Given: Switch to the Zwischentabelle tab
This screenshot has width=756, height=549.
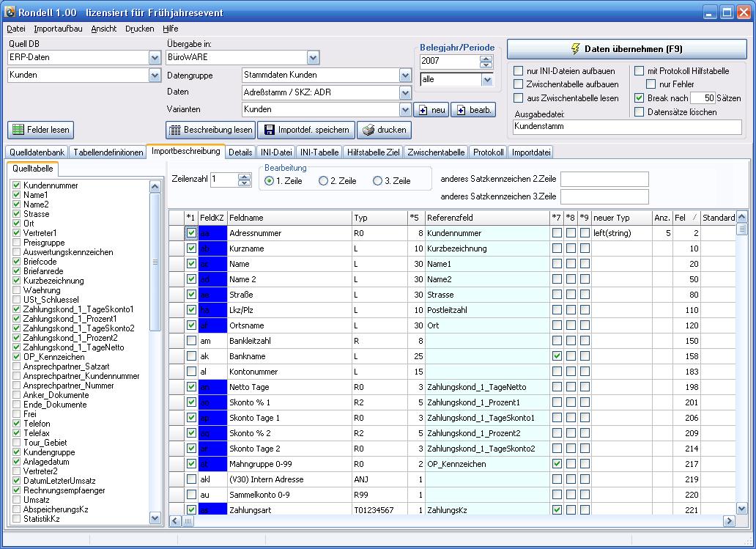Looking at the screenshot, I should [437, 152].
